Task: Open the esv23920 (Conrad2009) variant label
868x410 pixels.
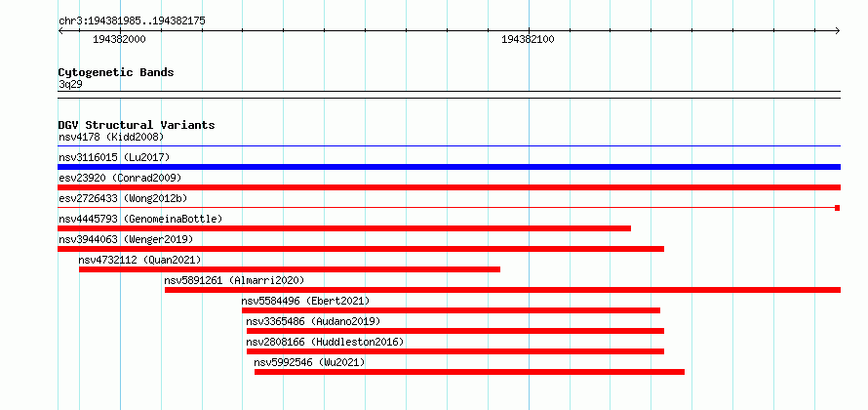Action: point(120,178)
